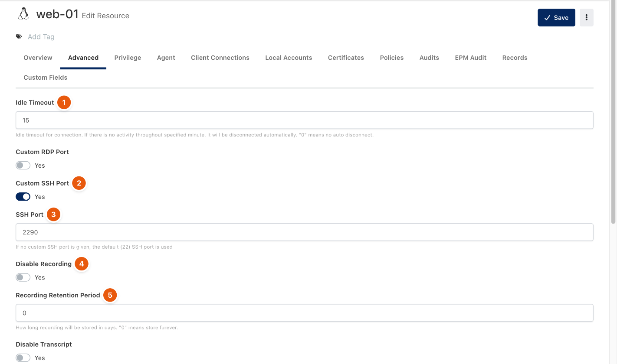The image size is (617, 364).
Task: Turn off the Custom SSH Port toggle
Action: 23,197
